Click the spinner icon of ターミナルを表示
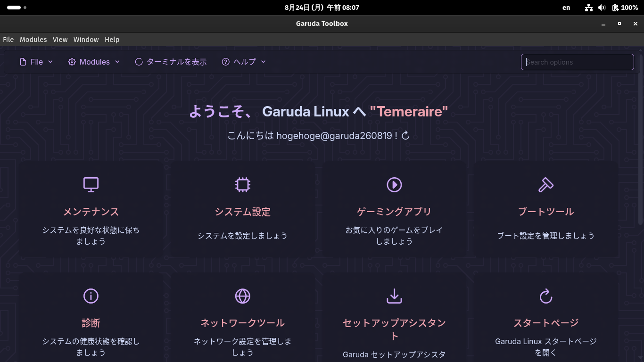The height and width of the screenshot is (362, 644). [x=139, y=62]
